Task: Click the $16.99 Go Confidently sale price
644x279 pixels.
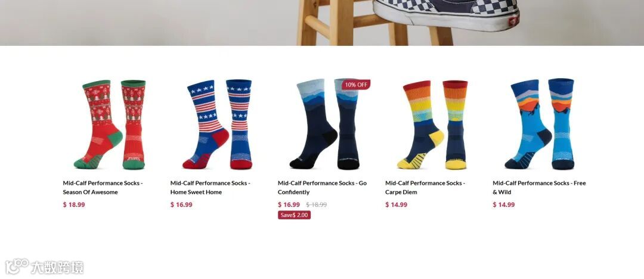Action: click(x=289, y=204)
